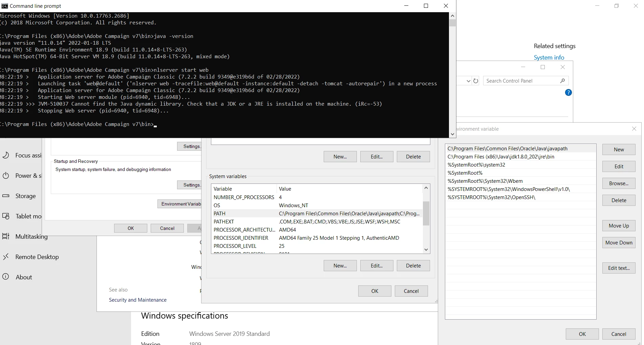Select the WindowsPowerShell\v1.0\ path entry
Screen dimensions: 644x345
520,189
